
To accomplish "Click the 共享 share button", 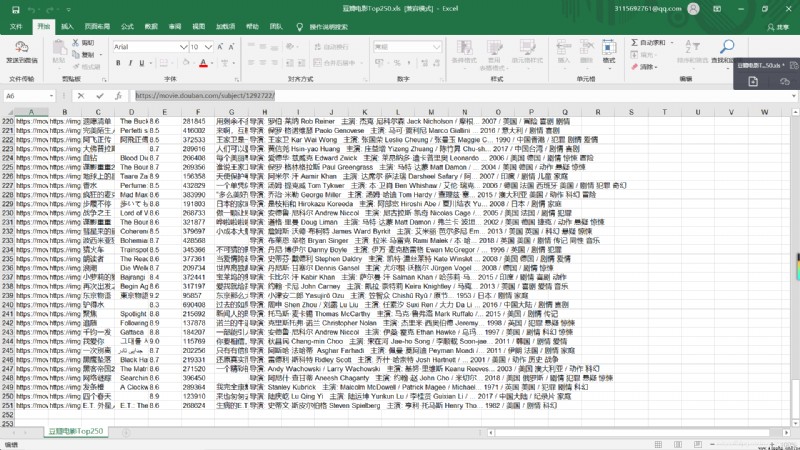I will [x=778, y=27].
